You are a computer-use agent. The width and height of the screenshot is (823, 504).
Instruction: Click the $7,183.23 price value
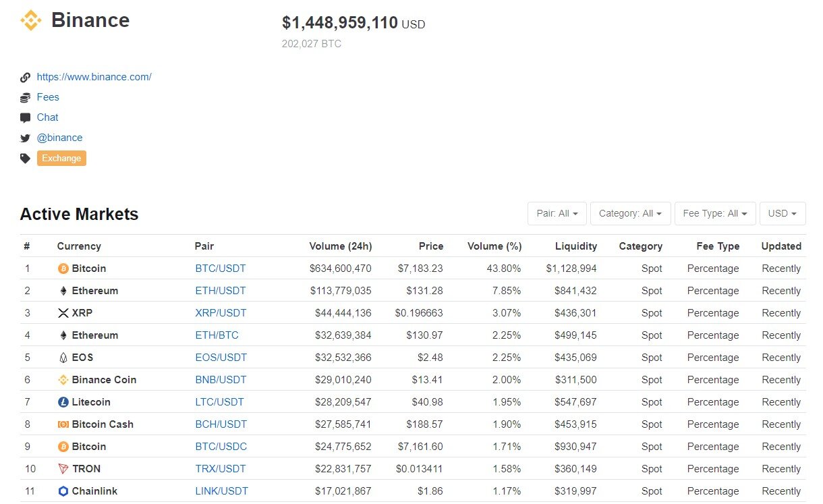pyautogui.click(x=420, y=269)
